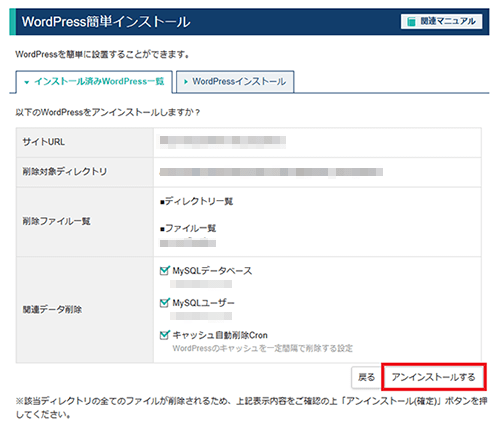The image size is (500, 427).
Task: Click the down arrow on the installed list tab
Action: (x=27, y=82)
